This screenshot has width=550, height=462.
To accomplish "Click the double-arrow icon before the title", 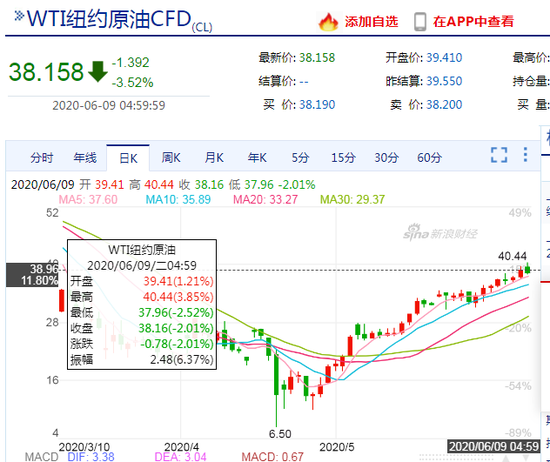I will point(19,16).
